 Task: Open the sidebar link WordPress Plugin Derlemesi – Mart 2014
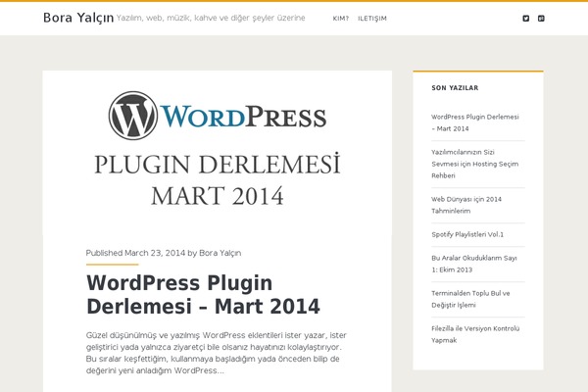[x=474, y=122]
